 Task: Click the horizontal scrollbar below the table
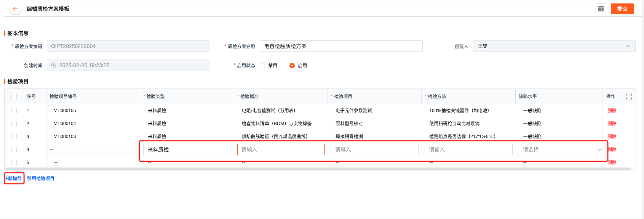pyautogui.click(x=318, y=168)
